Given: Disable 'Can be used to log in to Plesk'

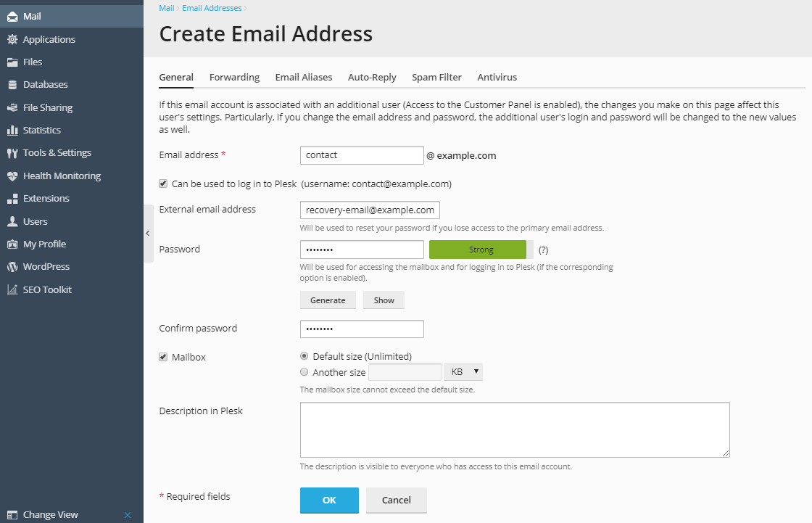Looking at the screenshot, I should click(163, 184).
